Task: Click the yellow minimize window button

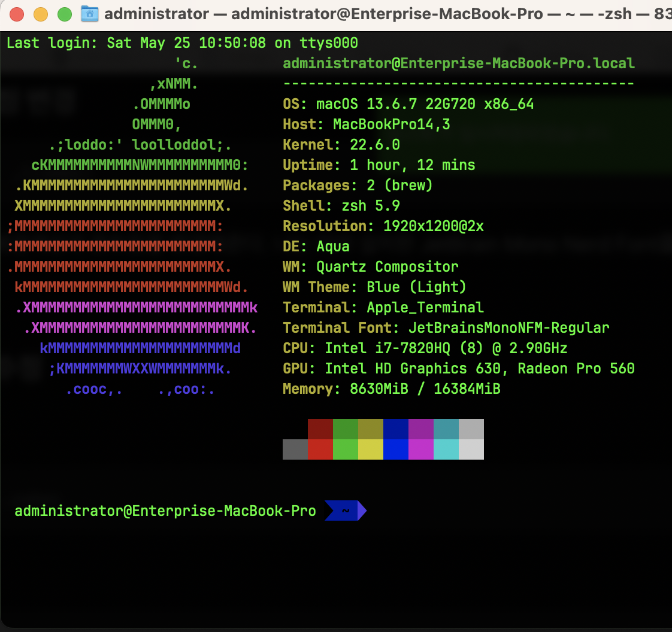Action: click(x=41, y=14)
